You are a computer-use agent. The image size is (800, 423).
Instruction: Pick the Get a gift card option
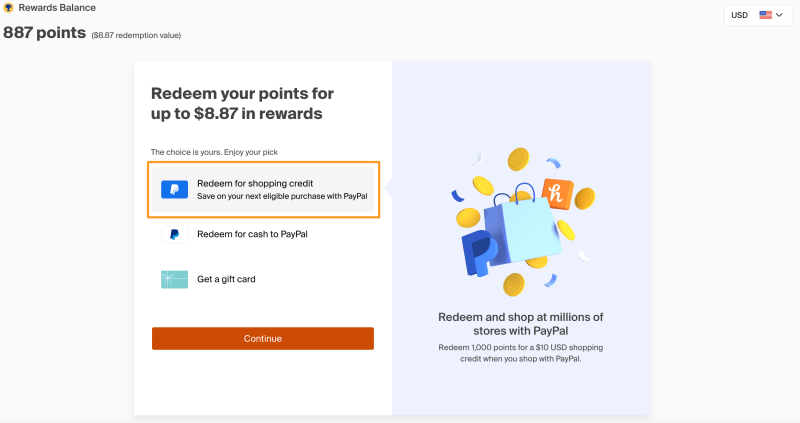(226, 279)
